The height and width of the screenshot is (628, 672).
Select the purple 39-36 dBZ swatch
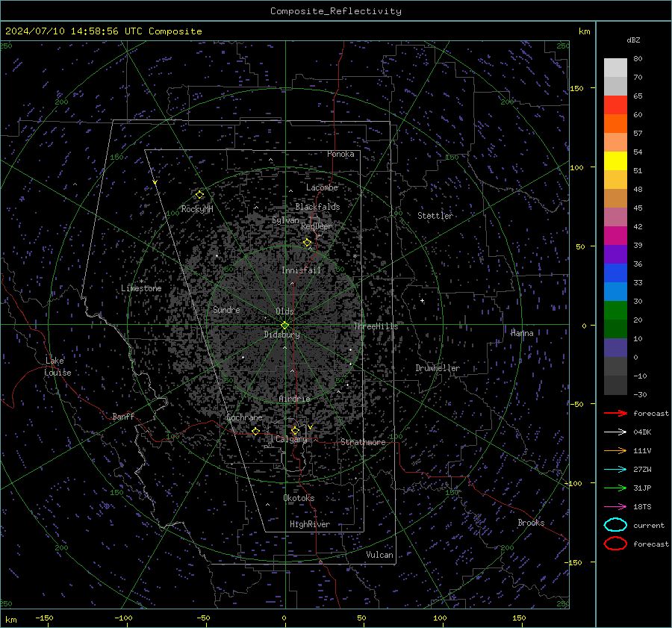click(615, 255)
